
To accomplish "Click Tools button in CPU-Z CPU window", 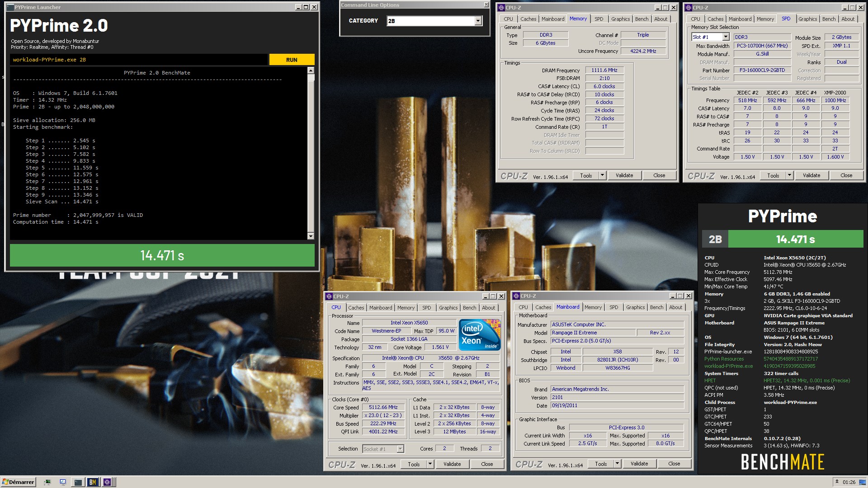I will [x=414, y=464].
